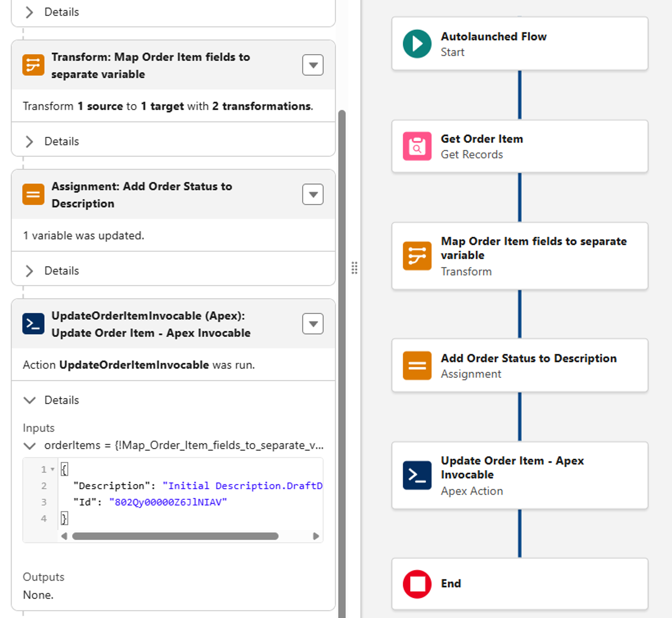Click the "Inputs" label
672x618 pixels.
coord(39,428)
